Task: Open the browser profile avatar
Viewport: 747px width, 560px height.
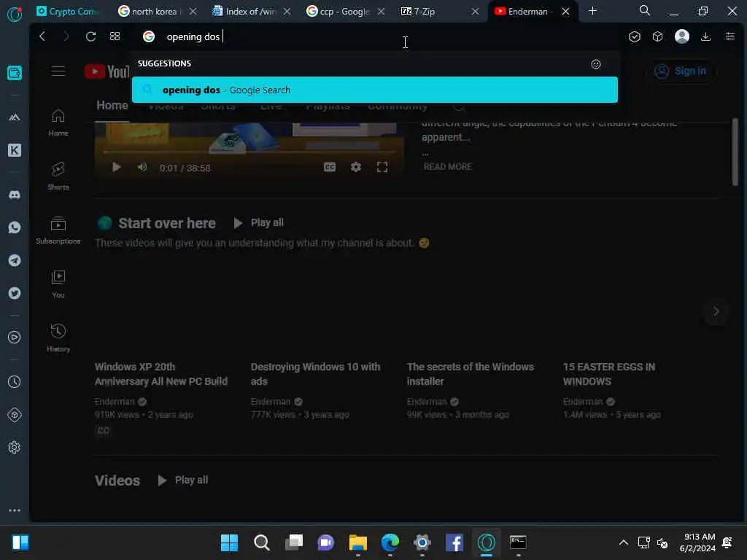Action: (x=682, y=36)
